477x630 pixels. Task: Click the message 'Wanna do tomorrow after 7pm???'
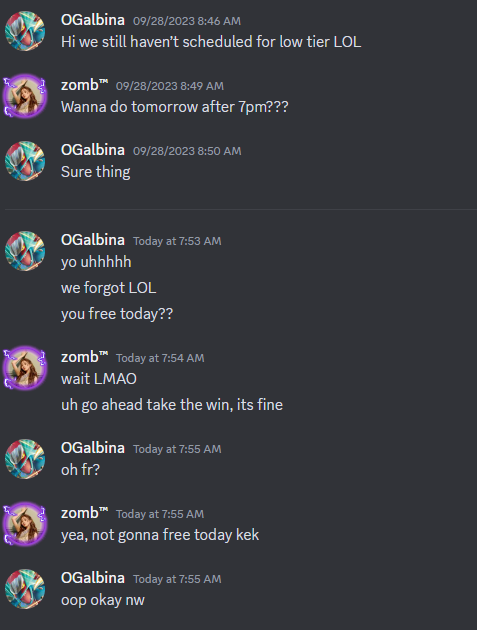point(175,107)
